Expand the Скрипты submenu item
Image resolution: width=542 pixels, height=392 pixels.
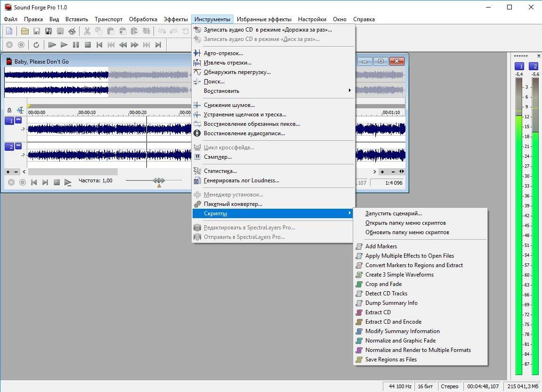click(x=274, y=213)
